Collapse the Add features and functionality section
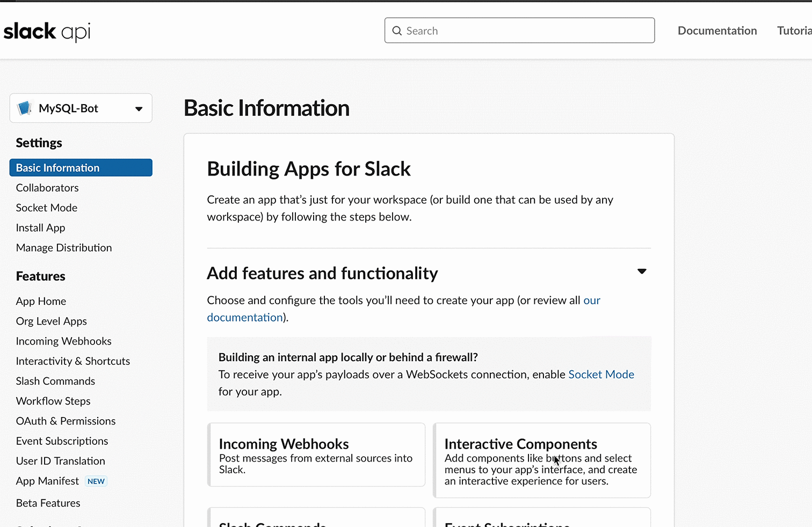Screen dimensions: 812x527 (x=642, y=271)
